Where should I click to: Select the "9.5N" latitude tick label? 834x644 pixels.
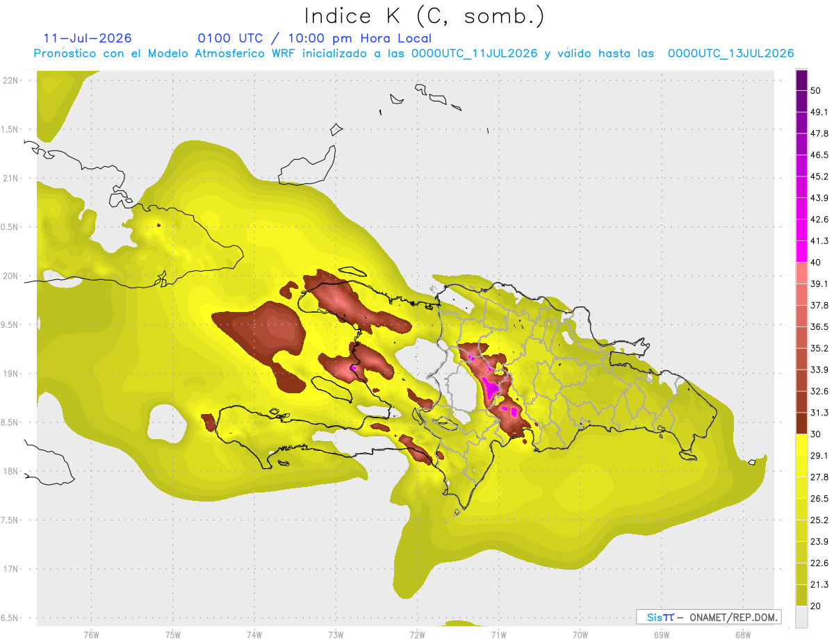tap(10, 324)
